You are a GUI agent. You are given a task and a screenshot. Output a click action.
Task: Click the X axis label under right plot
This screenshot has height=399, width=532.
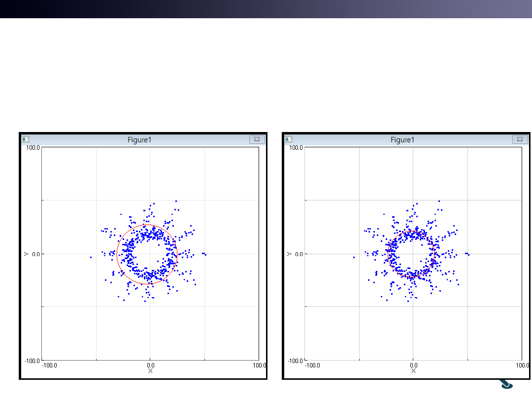pos(413,370)
